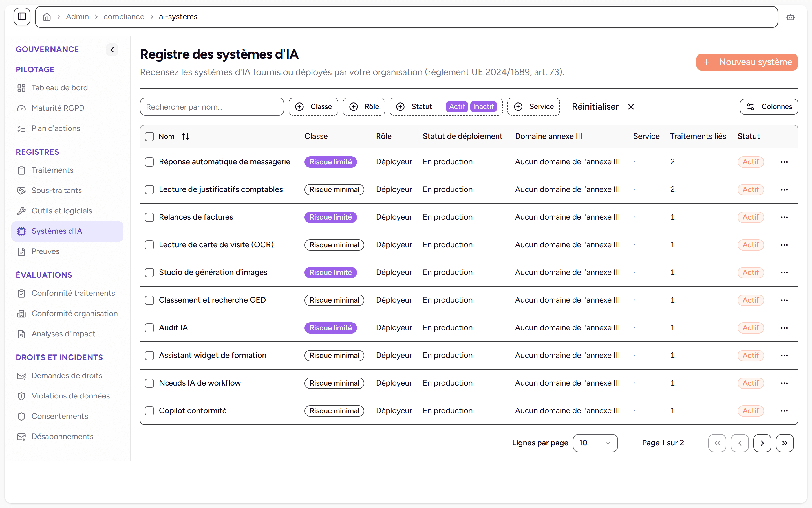The image size is (812, 508).
Task: Go to previous page arrow
Action: (x=740, y=443)
